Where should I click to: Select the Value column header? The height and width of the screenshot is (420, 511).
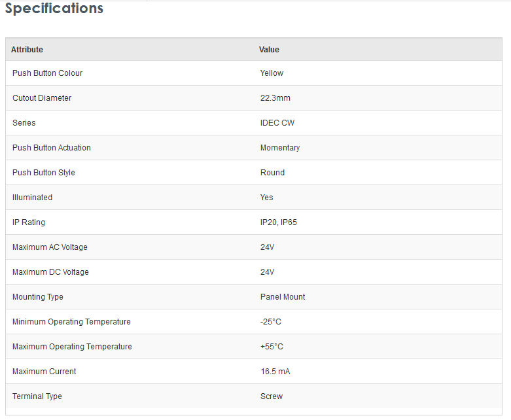(x=269, y=50)
